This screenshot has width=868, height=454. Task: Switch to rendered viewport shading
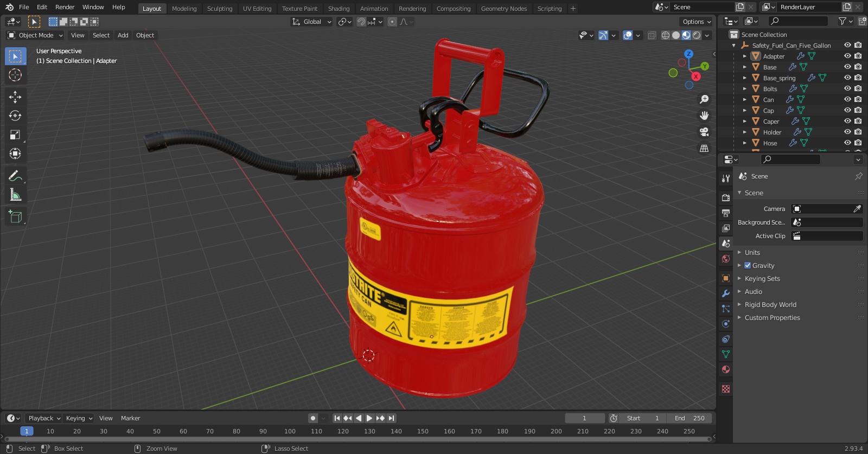(x=697, y=35)
